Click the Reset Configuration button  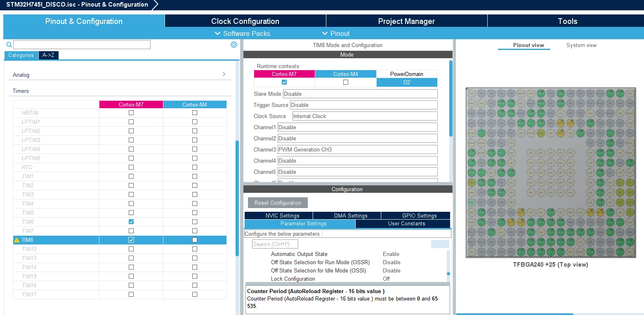(278, 203)
